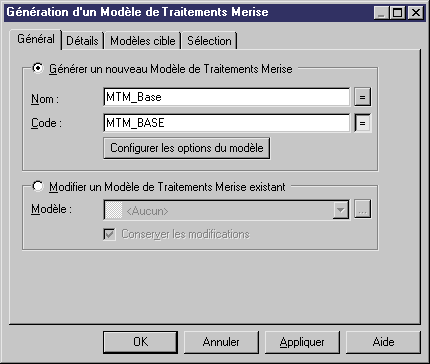Toggle Conserver les modifications checkbox

[x=109, y=234]
